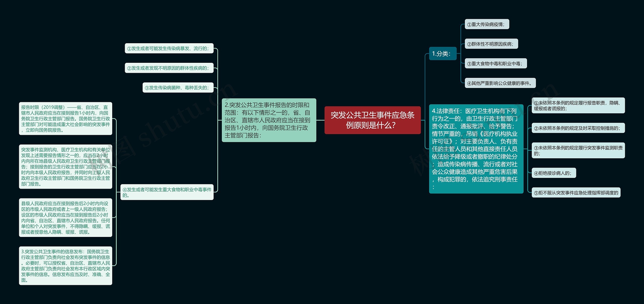Click the '①重大传染病疫情' leaf node
This screenshot has width=644, height=304.
(x=487, y=24)
